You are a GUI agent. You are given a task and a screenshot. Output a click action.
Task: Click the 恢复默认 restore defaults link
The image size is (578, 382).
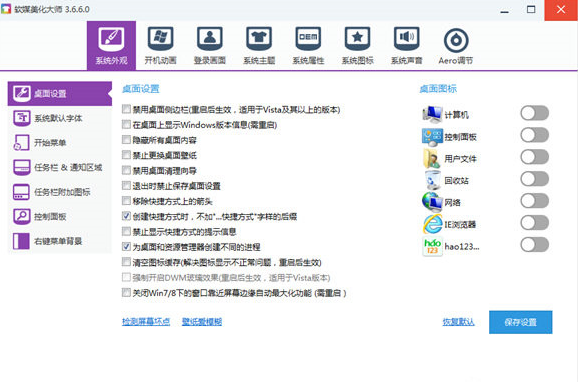(x=458, y=322)
